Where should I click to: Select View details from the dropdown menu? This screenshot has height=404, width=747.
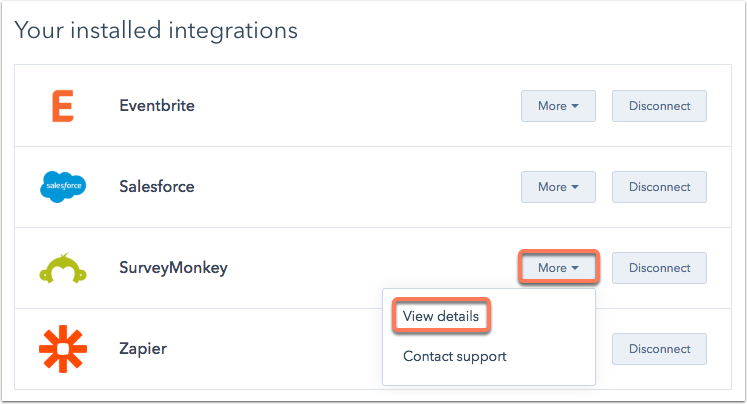441,316
